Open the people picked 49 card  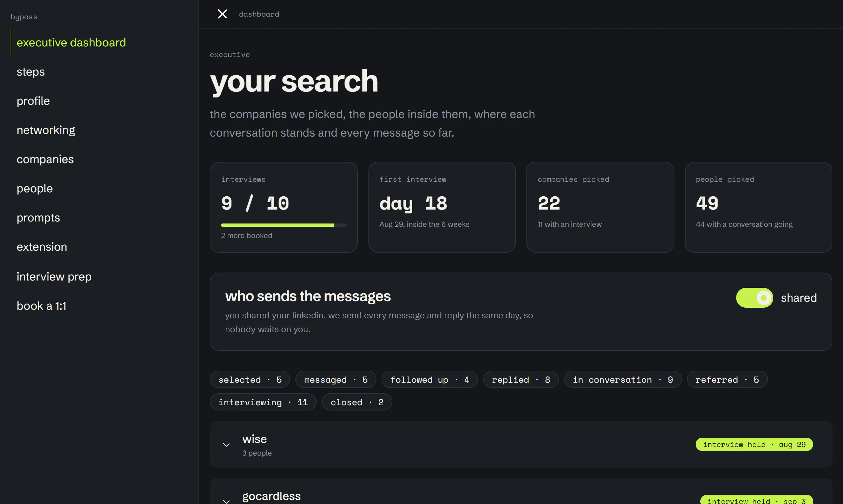(x=758, y=207)
